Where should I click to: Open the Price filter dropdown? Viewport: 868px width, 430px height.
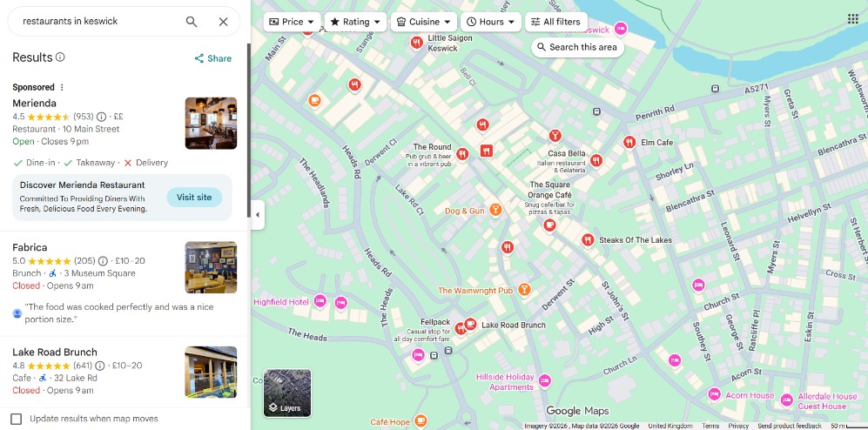click(292, 22)
